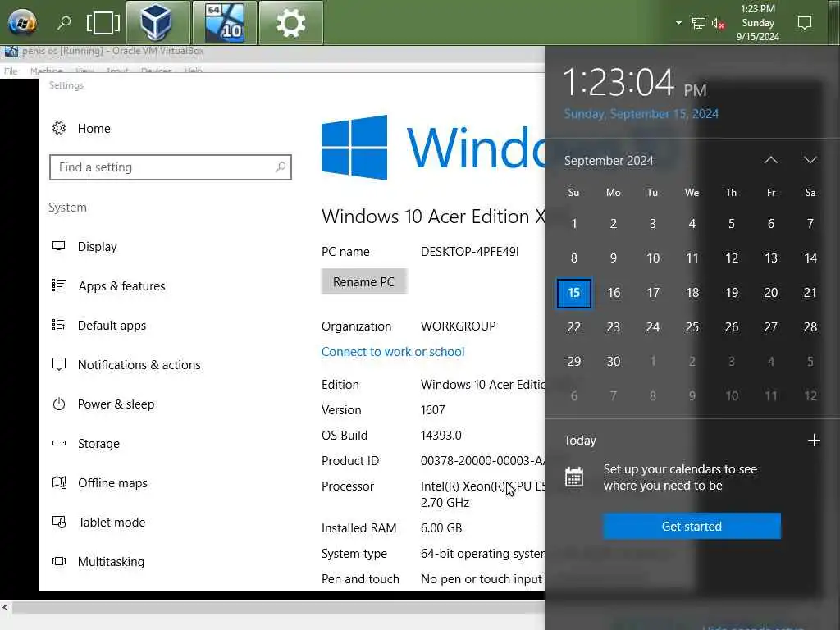Viewport: 840px width, 630px height.
Task: Click the Sunday, September 15, 2024 date link
Action: tap(641, 113)
